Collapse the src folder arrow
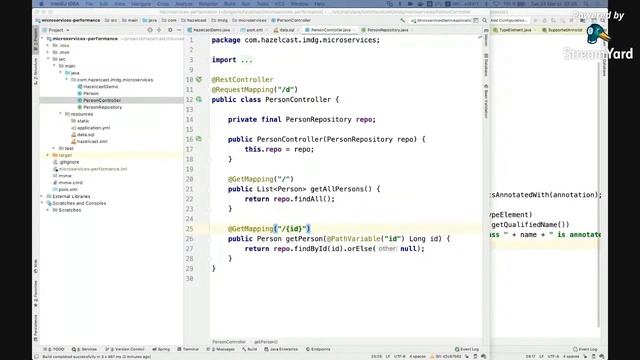The width and height of the screenshot is (640, 360). 48,59
